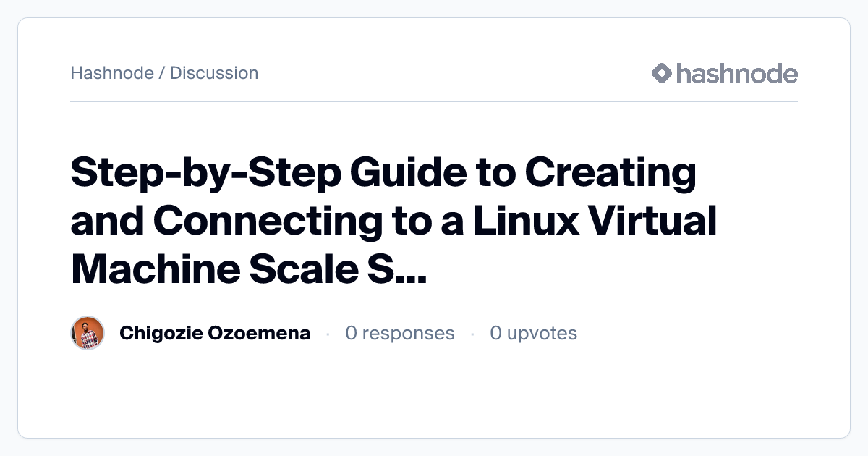The width and height of the screenshot is (868, 456).
Task: Click the Hashnode diamond logo icon
Action: pos(662,73)
